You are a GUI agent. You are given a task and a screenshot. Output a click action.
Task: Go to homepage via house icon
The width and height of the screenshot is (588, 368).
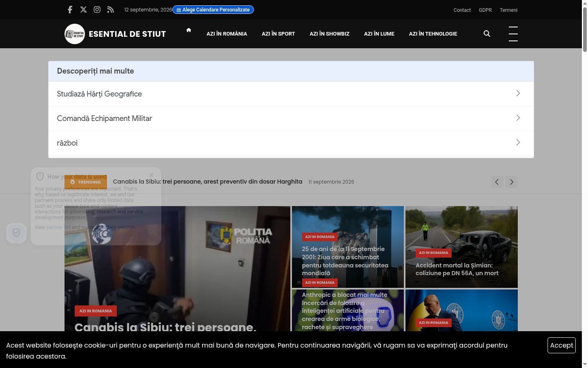pos(189,30)
